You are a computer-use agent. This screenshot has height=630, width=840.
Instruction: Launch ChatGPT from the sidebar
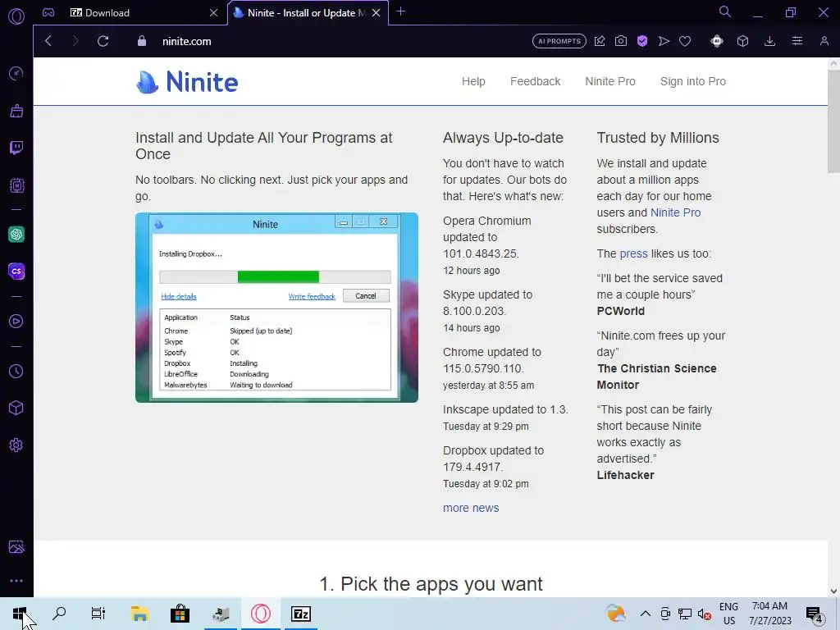(16, 234)
